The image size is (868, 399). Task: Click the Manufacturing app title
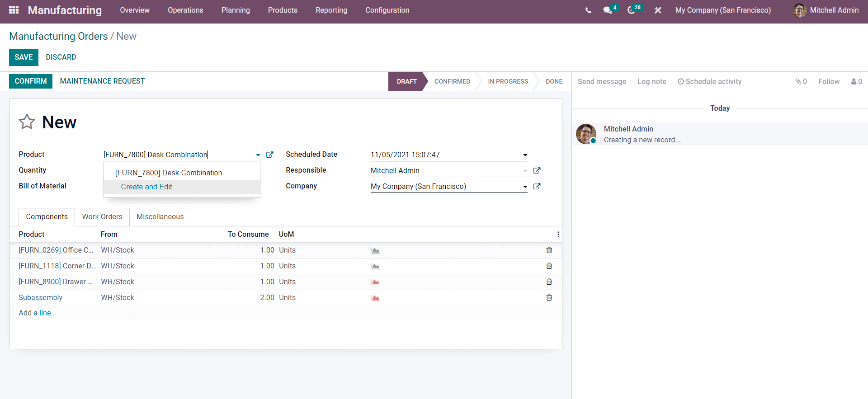65,10
